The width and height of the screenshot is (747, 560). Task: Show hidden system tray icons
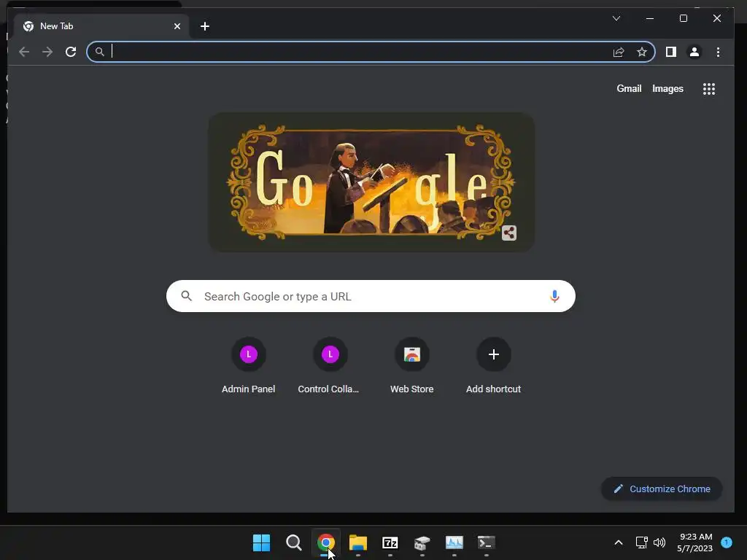(x=619, y=542)
